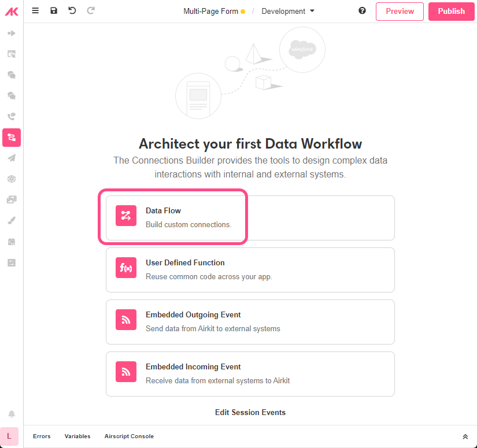This screenshot has width=477, height=448.
Task: Open the voice bot phone icon in sidebar
Action: pos(12,117)
